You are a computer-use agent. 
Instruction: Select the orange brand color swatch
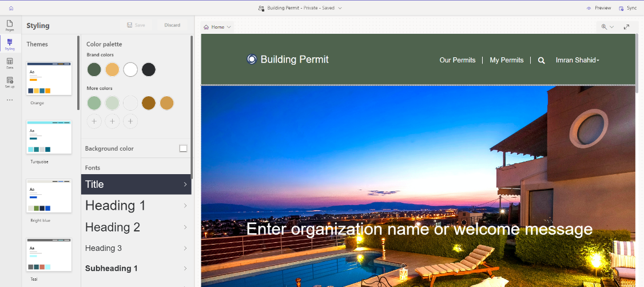pyautogui.click(x=112, y=69)
